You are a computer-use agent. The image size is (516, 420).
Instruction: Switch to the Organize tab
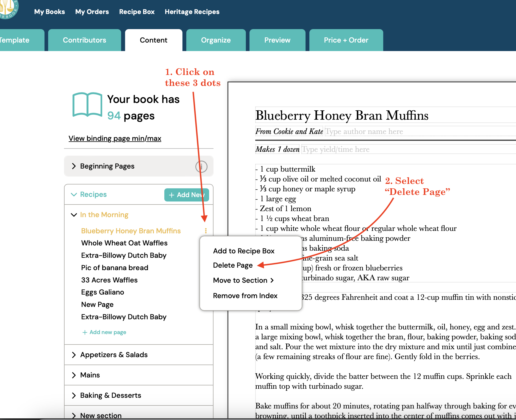216,40
